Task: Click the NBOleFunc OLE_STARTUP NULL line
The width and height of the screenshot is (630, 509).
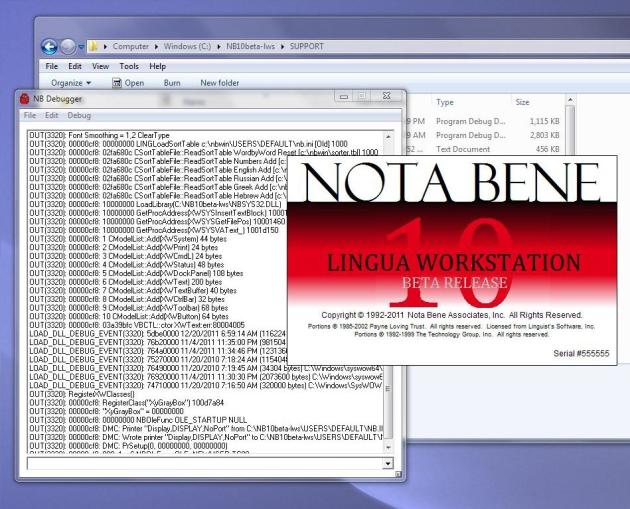Action: 138,420
